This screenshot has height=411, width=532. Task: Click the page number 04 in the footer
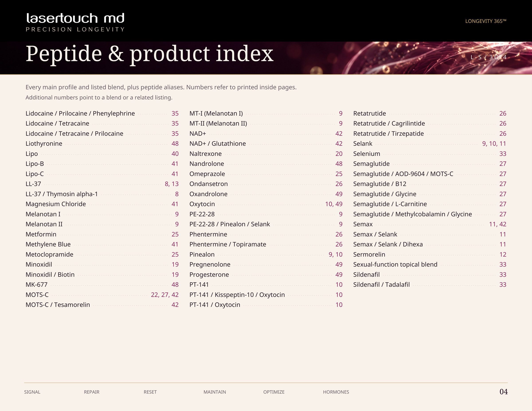click(503, 392)
